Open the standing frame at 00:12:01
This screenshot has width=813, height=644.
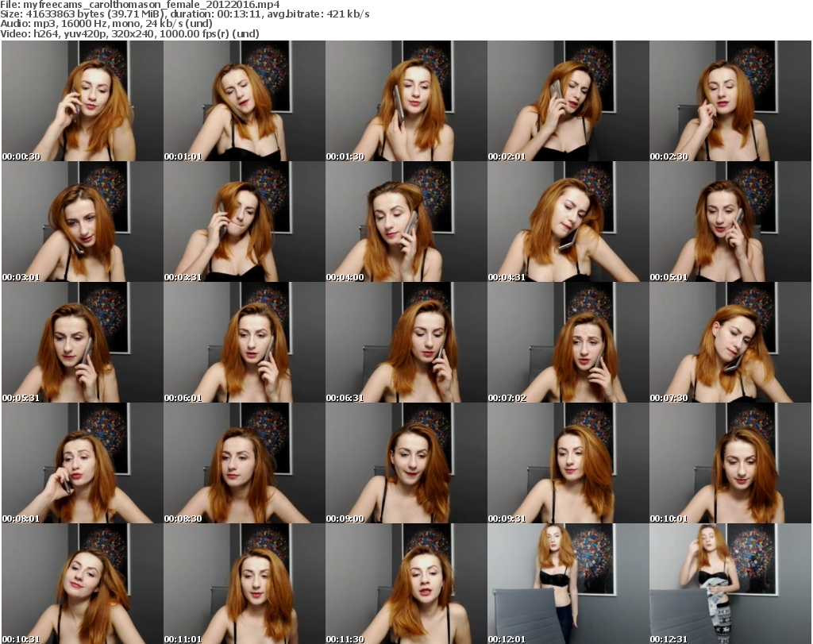click(x=567, y=584)
